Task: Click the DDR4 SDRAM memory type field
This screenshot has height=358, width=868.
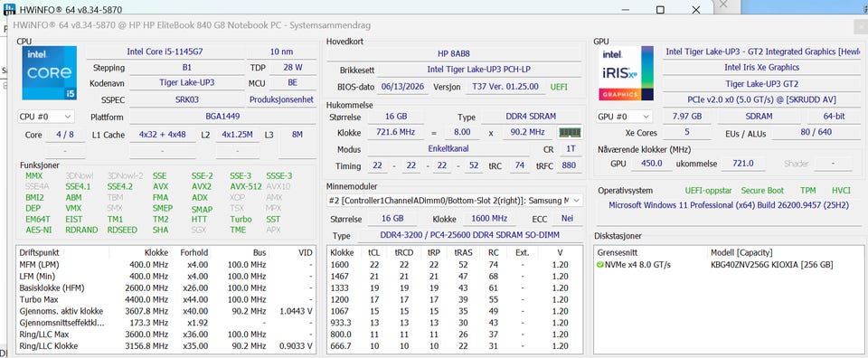Action: coord(531,117)
